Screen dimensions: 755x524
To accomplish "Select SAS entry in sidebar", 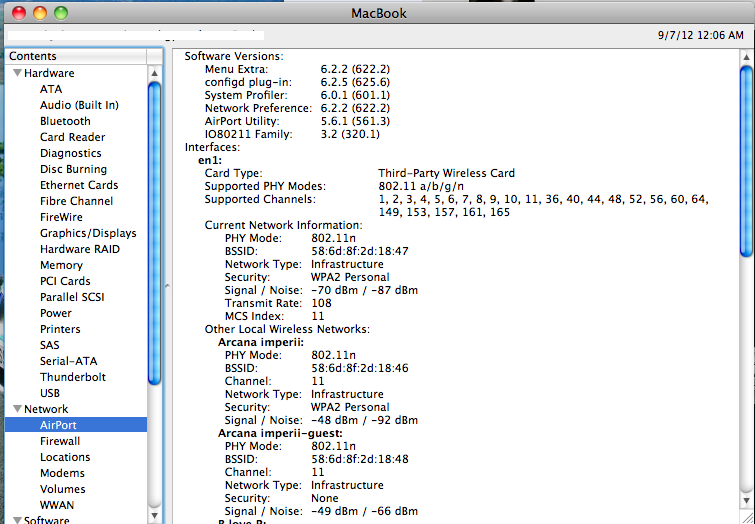I will point(50,345).
